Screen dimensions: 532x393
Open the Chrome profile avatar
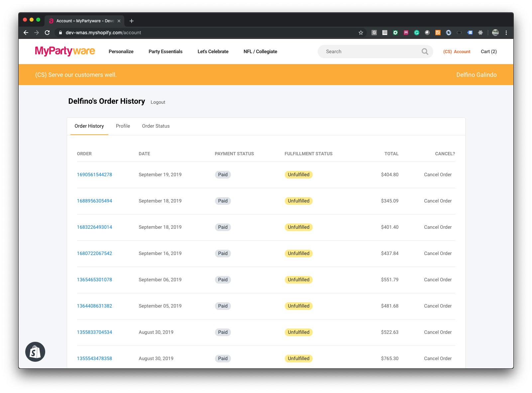pos(495,33)
